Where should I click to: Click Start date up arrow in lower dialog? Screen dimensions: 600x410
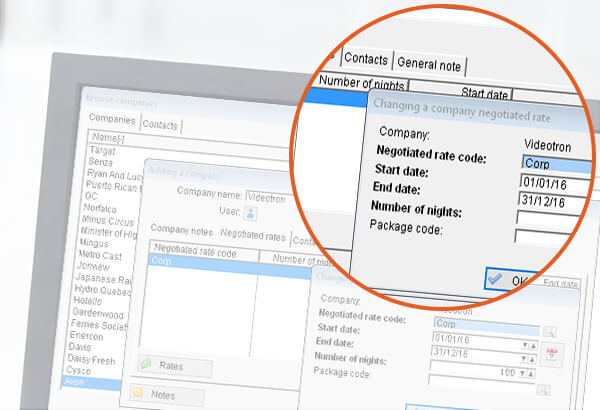point(533,346)
